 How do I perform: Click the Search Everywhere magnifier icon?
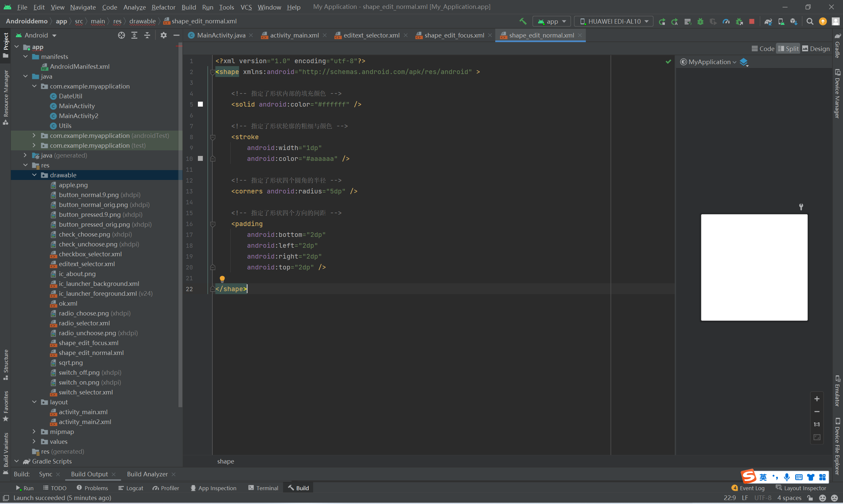point(810,21)
